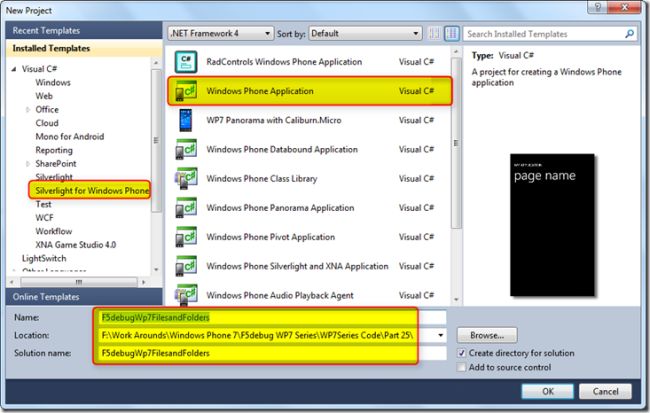Select Silverlight for Windows Phone category
This screenshot has height=413, width=650.
click(x=90, y=190)
